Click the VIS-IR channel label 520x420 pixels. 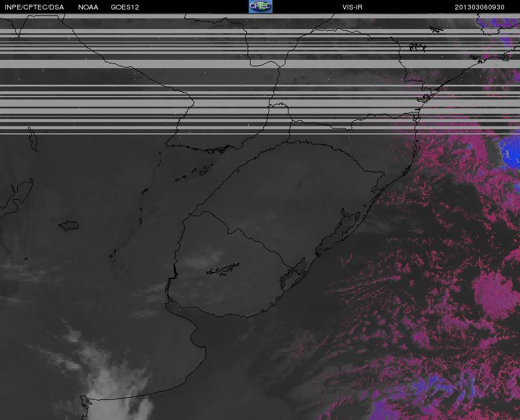(x=352, y=7)
